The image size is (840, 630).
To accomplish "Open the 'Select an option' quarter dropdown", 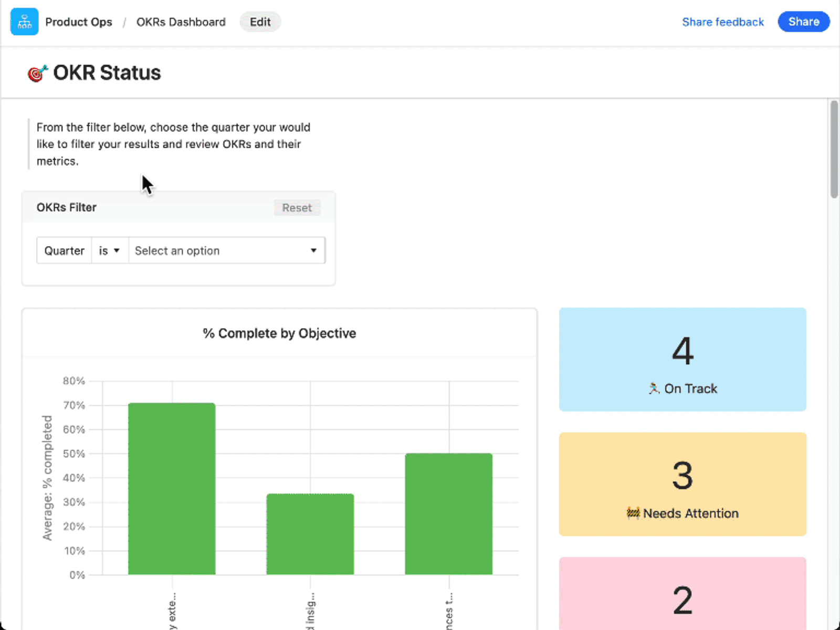I will click(x=227, y=250).
